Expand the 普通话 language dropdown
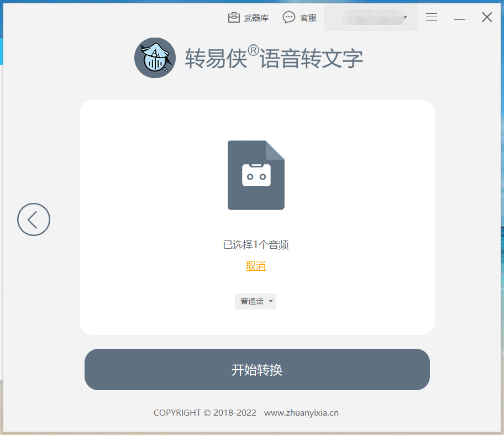This screenshot has width=504, height=435. (255, 301)
